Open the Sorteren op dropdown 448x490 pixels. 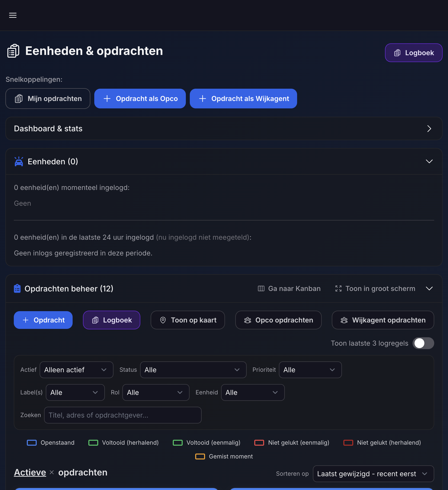tap(373, 474)
